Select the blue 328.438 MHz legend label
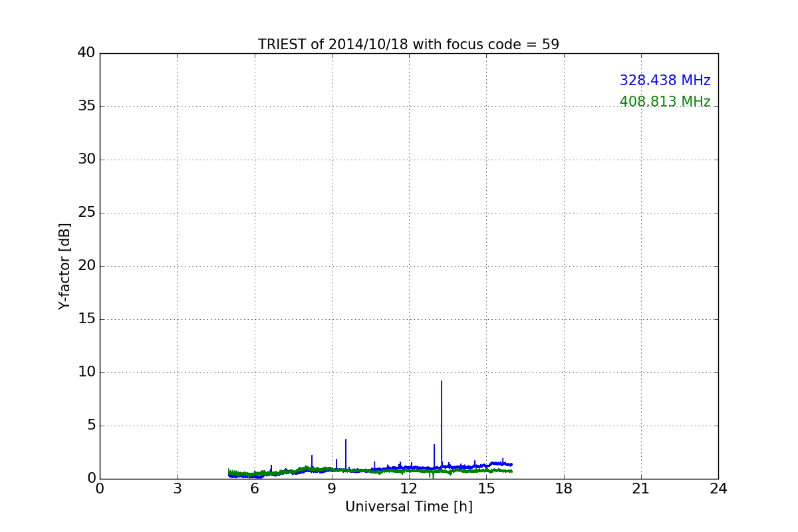Image resolution: width=798 pixels, height=532 pixels. (665, 80)
